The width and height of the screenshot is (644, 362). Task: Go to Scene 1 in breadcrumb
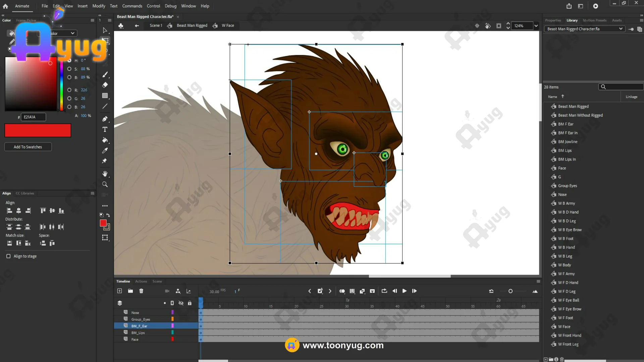tap(156, 25)
